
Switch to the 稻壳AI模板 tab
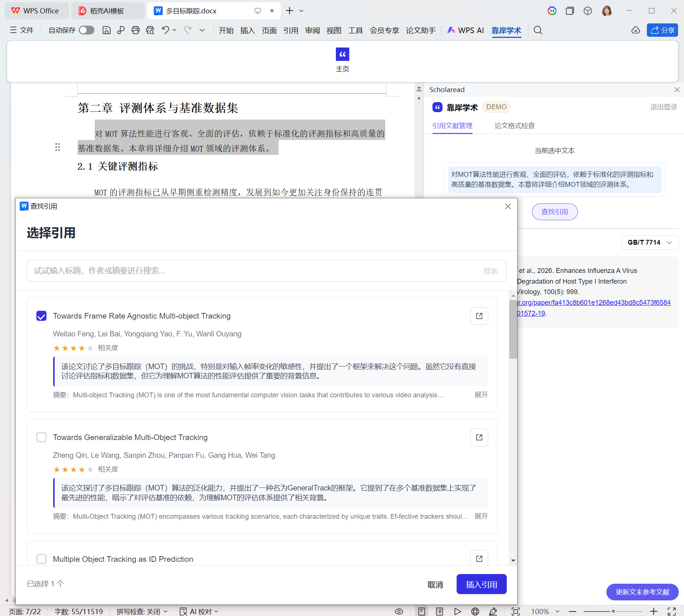click(108, 11)
